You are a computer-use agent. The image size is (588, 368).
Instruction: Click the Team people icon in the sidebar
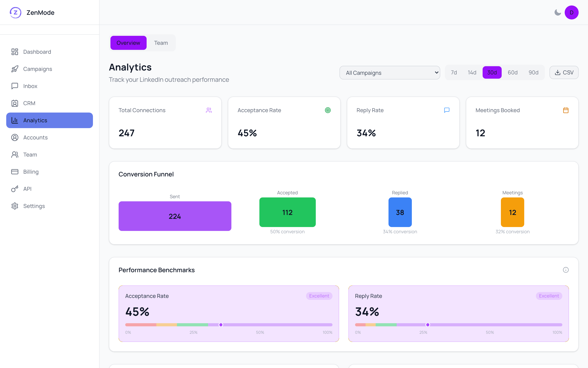pos(15,155)
